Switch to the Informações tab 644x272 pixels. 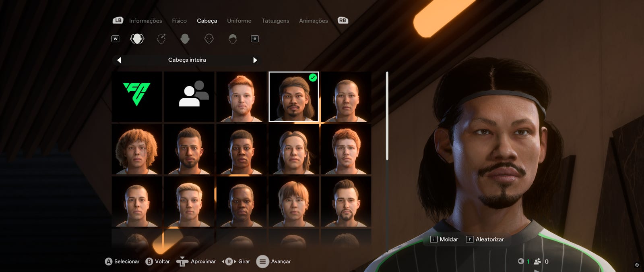145,21
